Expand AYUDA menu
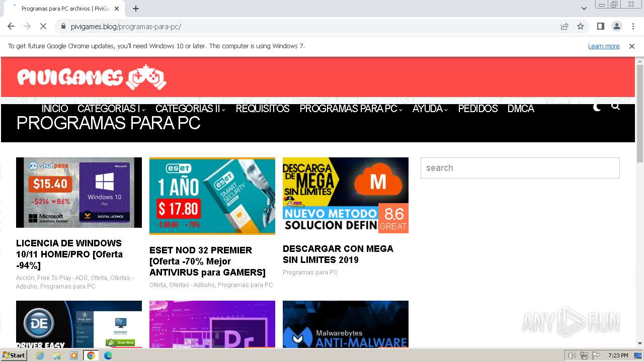This screenshot has width=644, height=362. tap(430, 109)
